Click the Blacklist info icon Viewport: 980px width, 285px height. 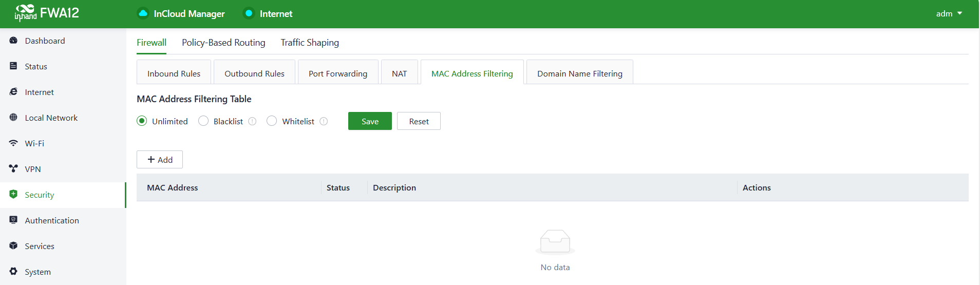tap(252, 121)
